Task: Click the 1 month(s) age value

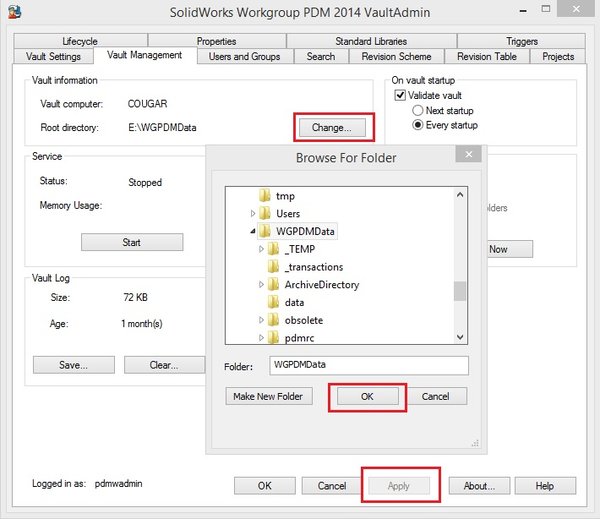Action: [142, 324]
